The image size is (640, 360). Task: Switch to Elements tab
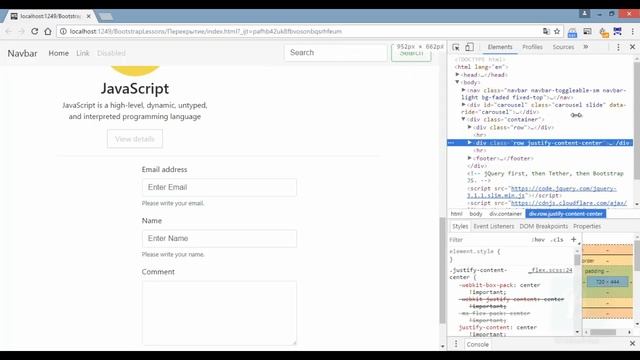(x=500, y=47)
